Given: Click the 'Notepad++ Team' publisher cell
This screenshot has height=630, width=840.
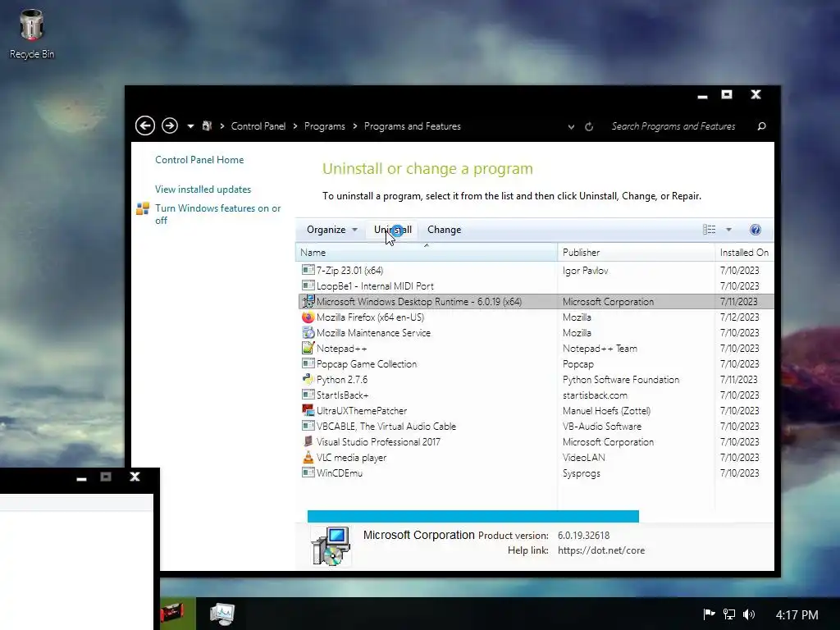Looking at the screenshot, I should pyautogui.click(x=600, y=348).
